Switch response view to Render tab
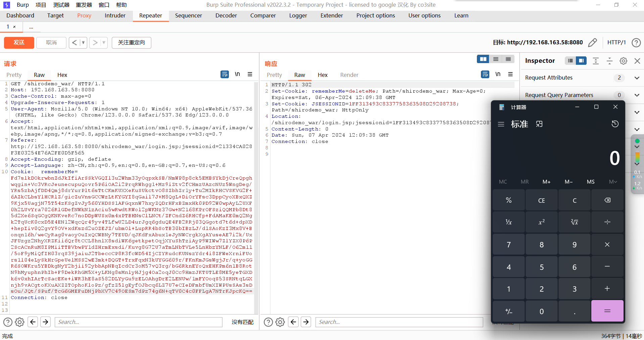The height and width of the screenshot is (340, 644). [x=349, y=75]
